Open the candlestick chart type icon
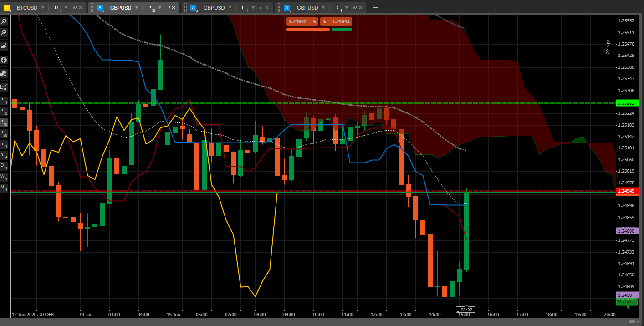Screen dimensions: 644x326 tap(4, 46)
